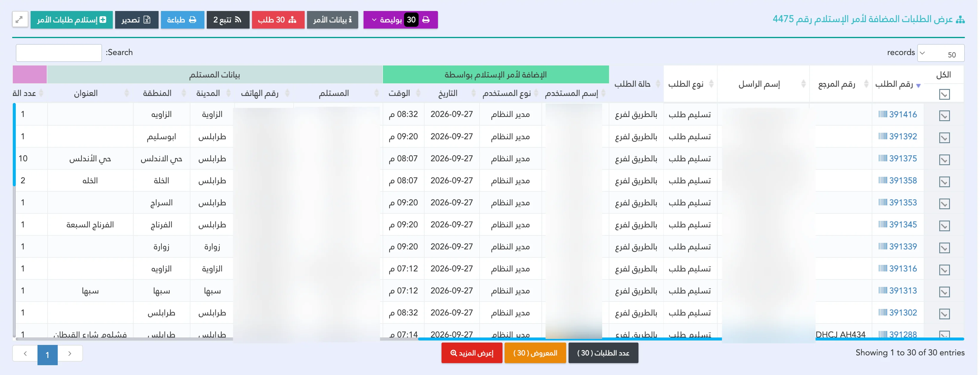Open order link 391313

[903, 291]
